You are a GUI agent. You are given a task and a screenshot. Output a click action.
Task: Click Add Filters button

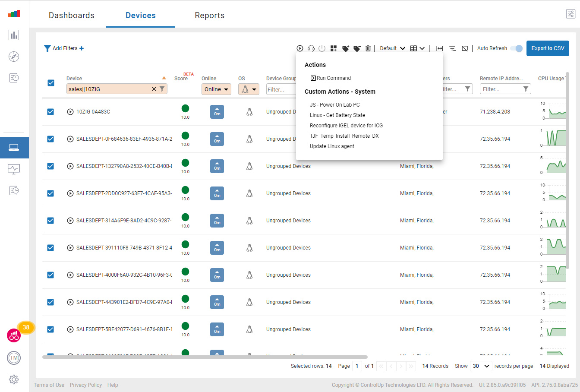click(64, 48)
